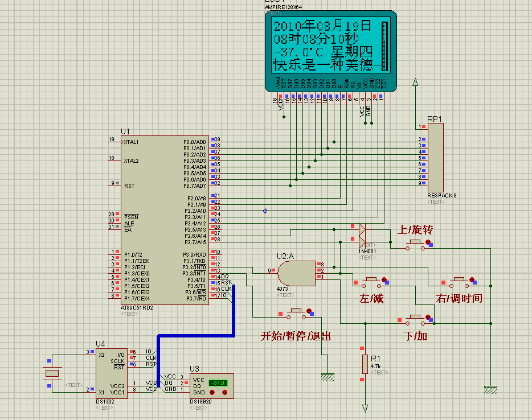The width and height of the screenshot is (532, 420).
Task: Toggle the red latch dot on 左/减 button
Action: (x=384, y=279)
